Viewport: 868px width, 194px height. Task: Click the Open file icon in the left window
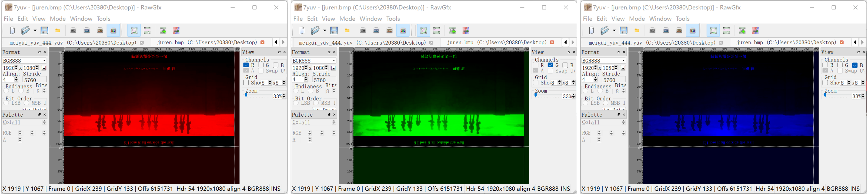tap(26, 31)
